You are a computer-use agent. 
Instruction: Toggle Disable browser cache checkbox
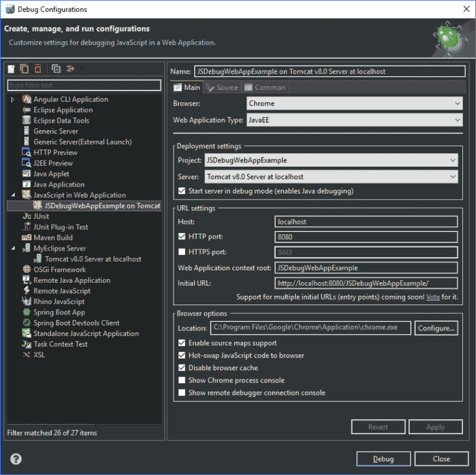point(182,368)
